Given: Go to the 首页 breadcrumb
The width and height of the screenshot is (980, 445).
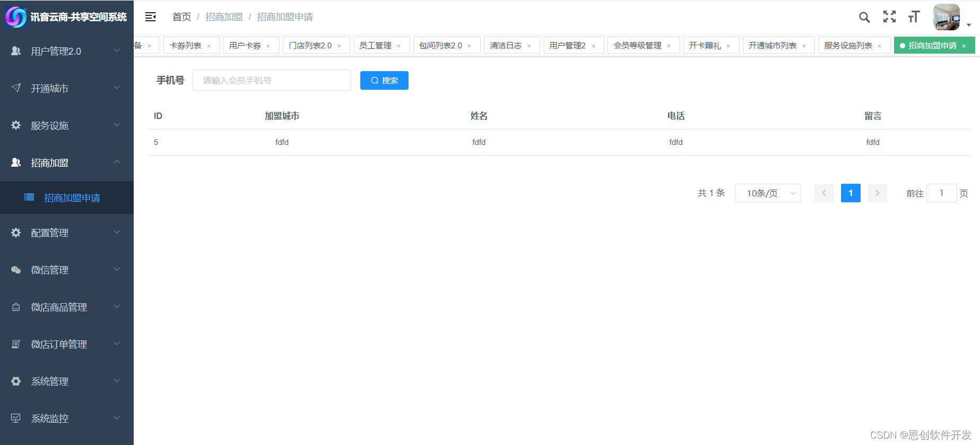Looking at the screenshot, I should (x=181, y=17).
